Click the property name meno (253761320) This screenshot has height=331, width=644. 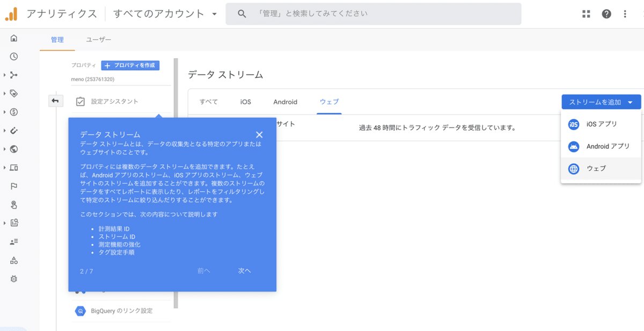click(93, 80)
